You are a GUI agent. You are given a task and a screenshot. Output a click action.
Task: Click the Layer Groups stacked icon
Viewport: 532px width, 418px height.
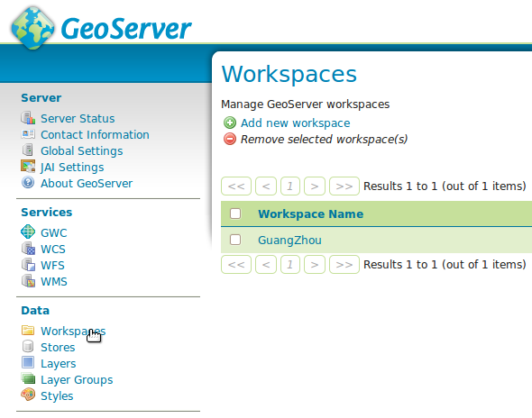28,378
